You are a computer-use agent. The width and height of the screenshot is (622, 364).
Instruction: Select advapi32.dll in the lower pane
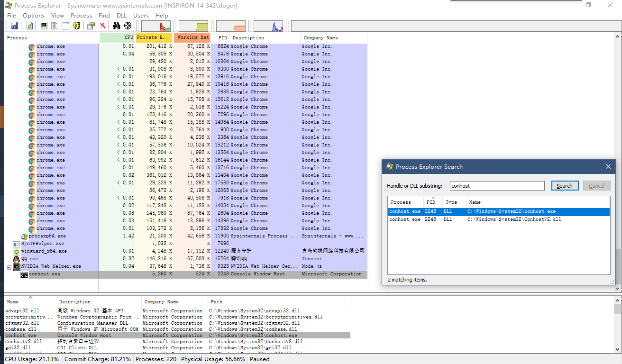click(x=177, y=311)
